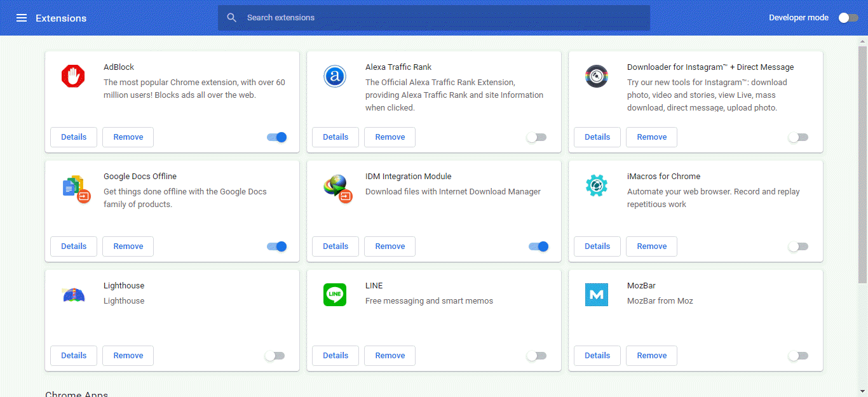Click the Google Docs Offline icon
This screenshot has height=397, width=868.
[x=76, y=189]
